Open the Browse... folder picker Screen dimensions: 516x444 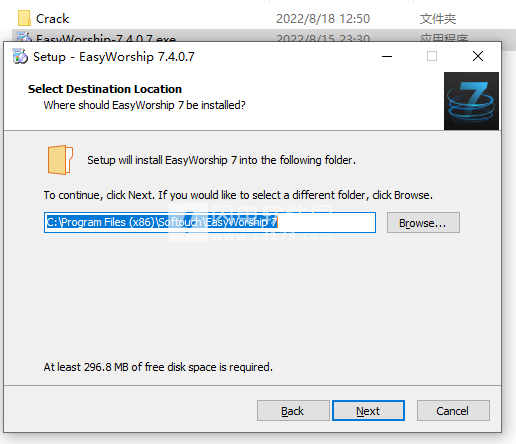[423, 222]
